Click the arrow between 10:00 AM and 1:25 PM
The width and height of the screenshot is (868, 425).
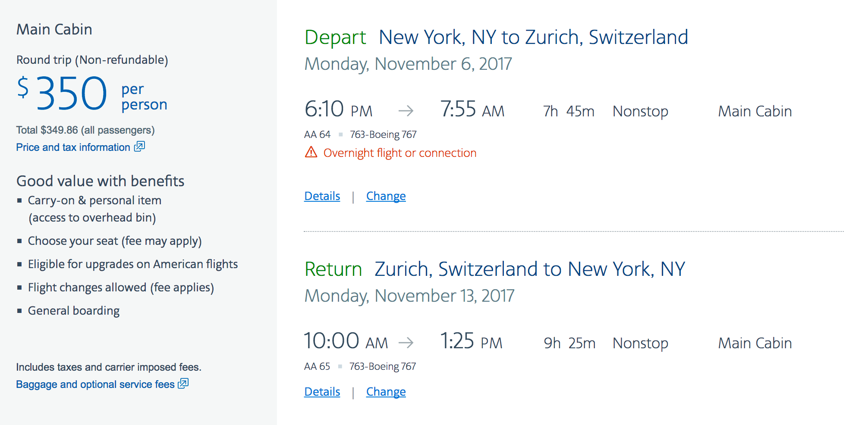pyautogui.click(x=406, y=343)
